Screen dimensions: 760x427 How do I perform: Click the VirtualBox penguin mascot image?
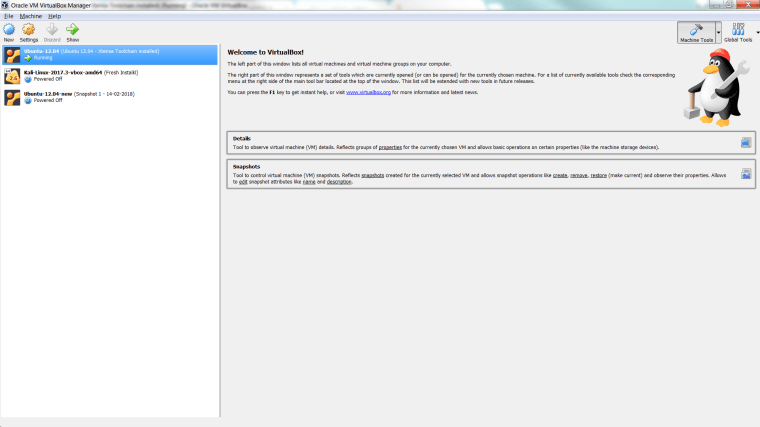[x=716, y=87]
